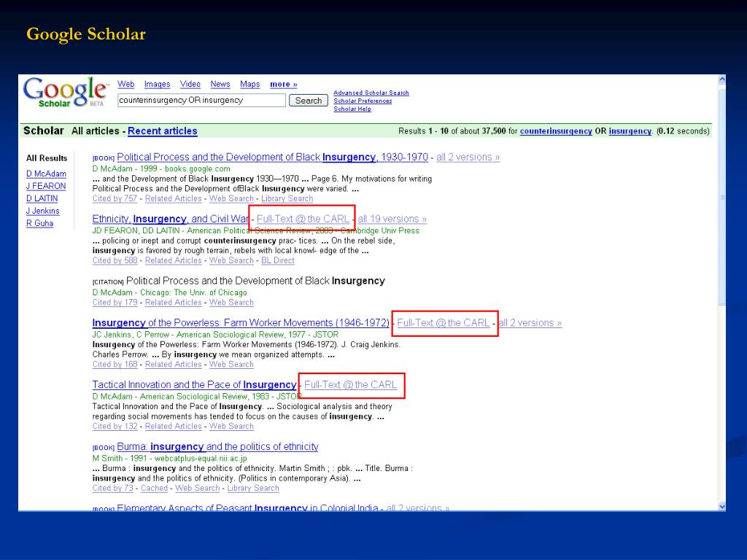Click the 'counterinsurgency' term link in results bar

coord(556,131)
